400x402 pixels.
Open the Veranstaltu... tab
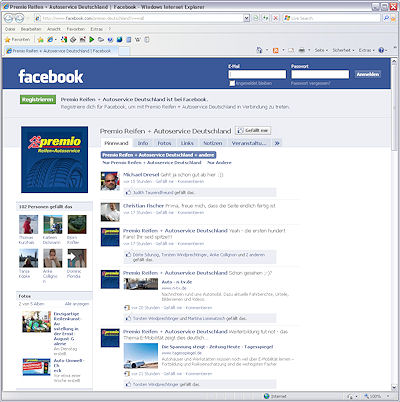[x=249, y=143]
